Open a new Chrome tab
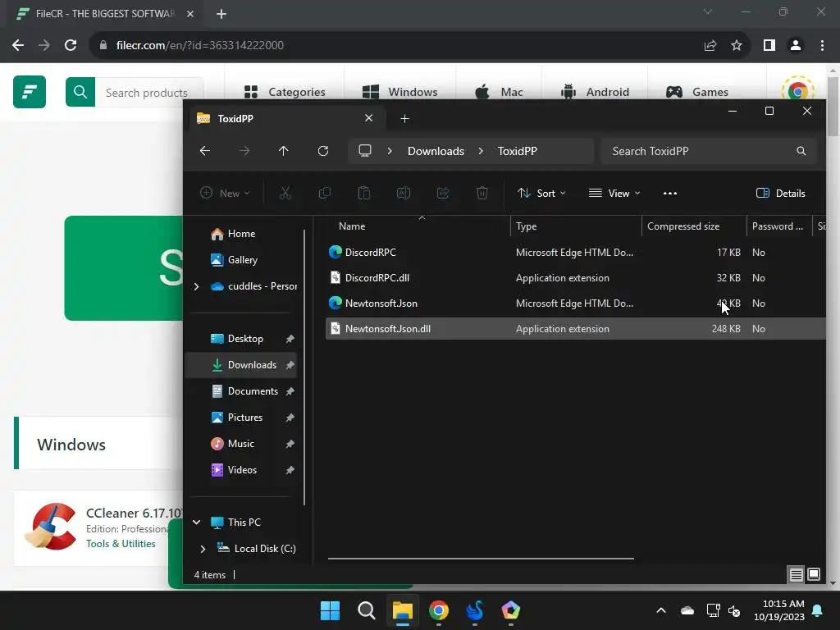Viewport: 840px width, 630px height. tap(221, 14)
